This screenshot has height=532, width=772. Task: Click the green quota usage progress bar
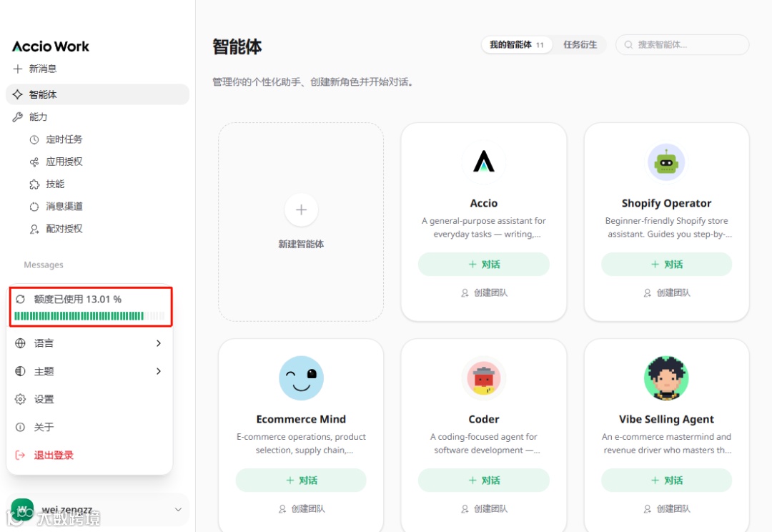(x=89, y=316)
